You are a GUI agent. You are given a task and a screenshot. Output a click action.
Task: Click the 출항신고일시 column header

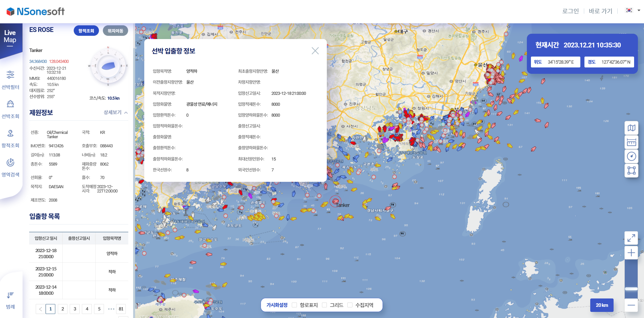click(79, 238)
